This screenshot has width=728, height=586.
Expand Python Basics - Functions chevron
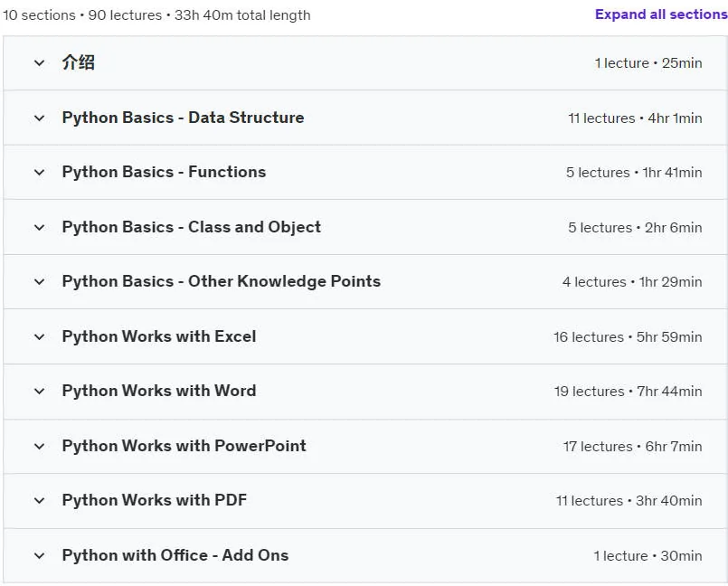click(x=40, y=172)
